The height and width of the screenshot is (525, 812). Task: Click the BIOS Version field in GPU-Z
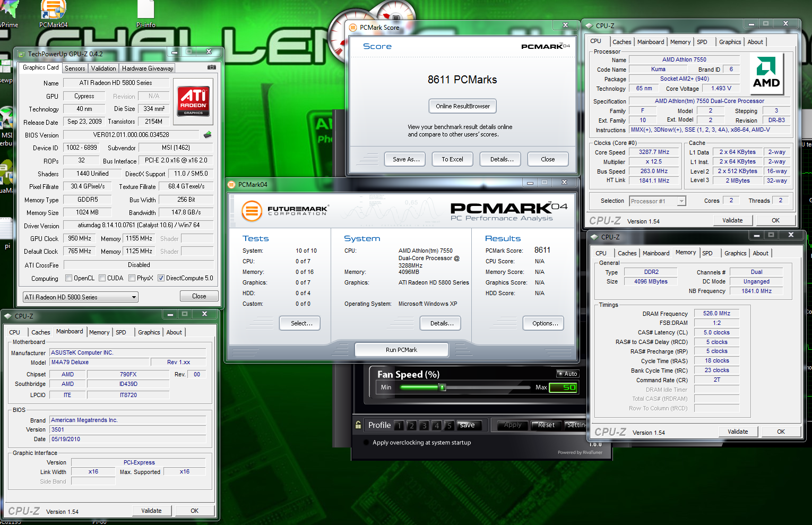coord(131,135)
